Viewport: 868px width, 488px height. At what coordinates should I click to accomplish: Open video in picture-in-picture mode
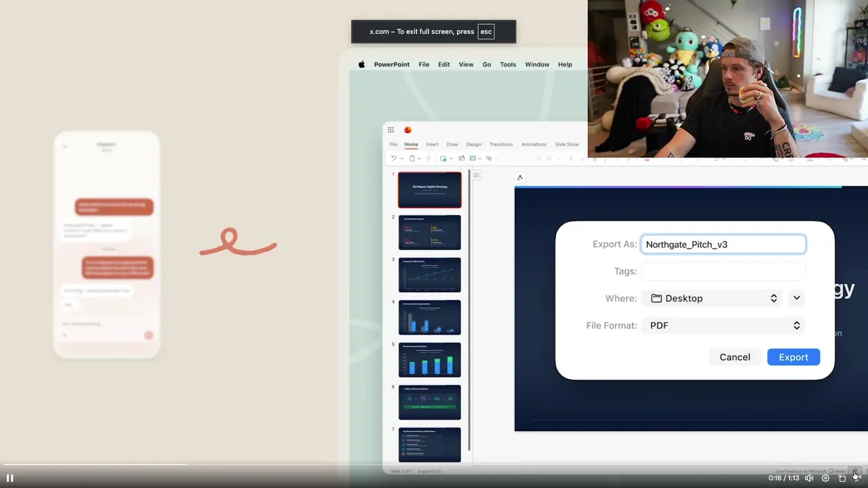(842, 478)
